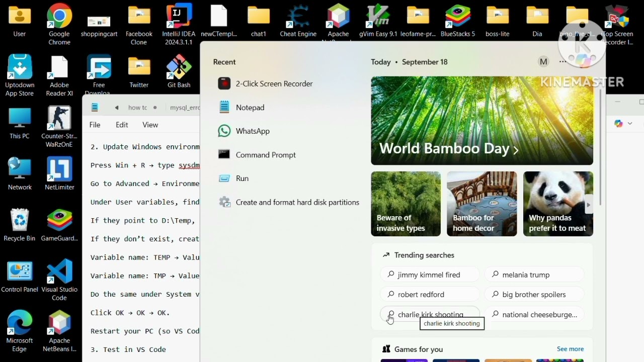Search trending robert redford
The image size is (644, 362).
430,294
